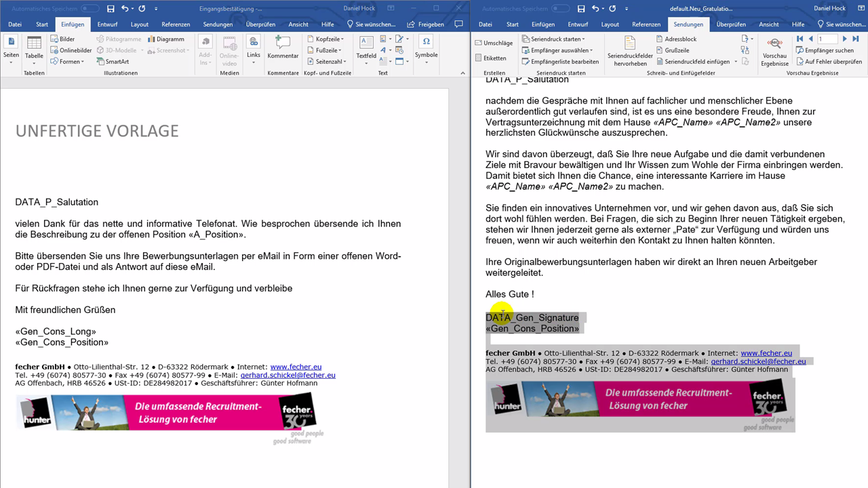Open Onlinebilder in the Einfügen ribbon
Viewport: 868px width, 488px height.
[x=71, y=50]
